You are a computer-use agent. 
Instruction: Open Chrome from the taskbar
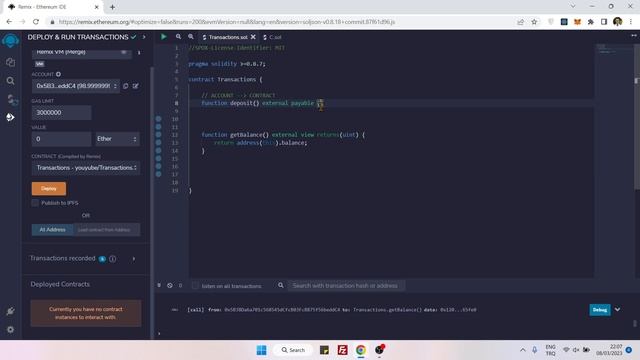361,350
